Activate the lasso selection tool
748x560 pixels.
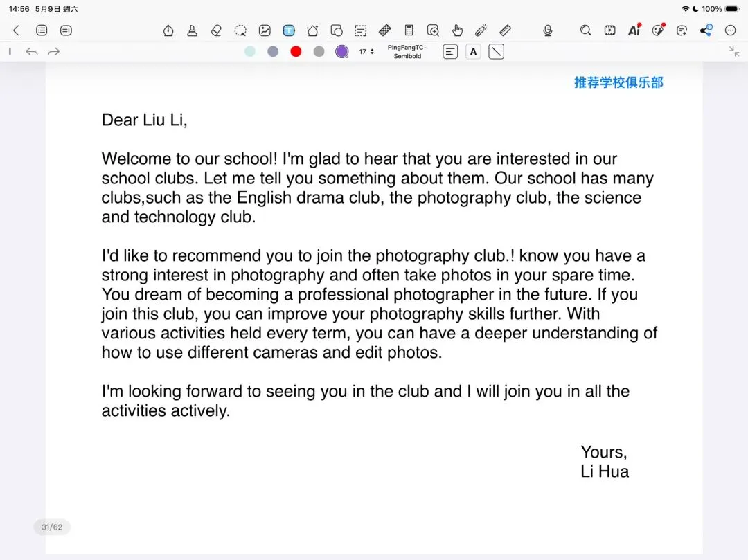[x=240, y=30]
